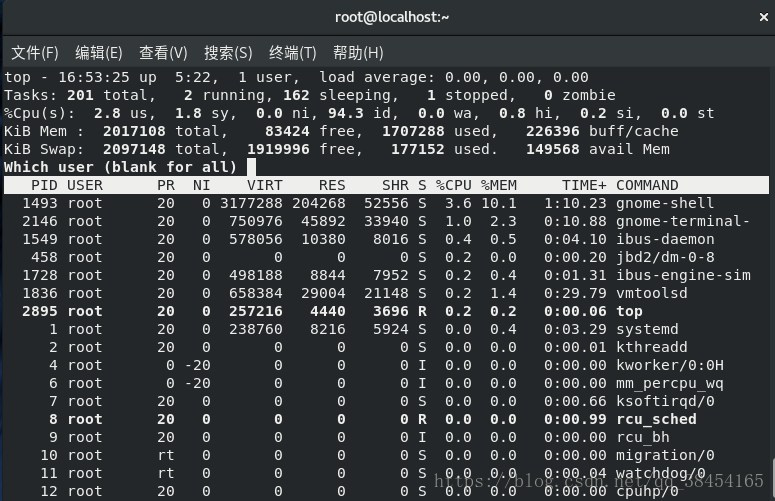Click the kworker/0:0H command name

click(669, 365)
